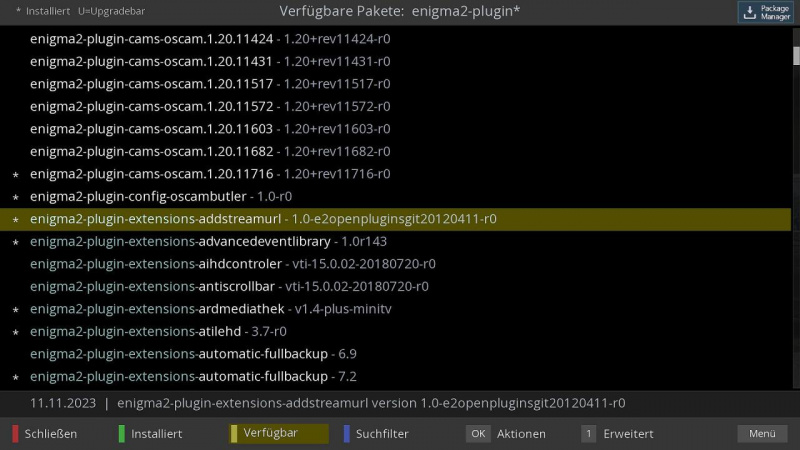The height and width of the screenshot is (450, 800).
Task: Select enigma2-plugin-cams-oscam.1.20.11682 row
Action: click(x=395, y=151)
